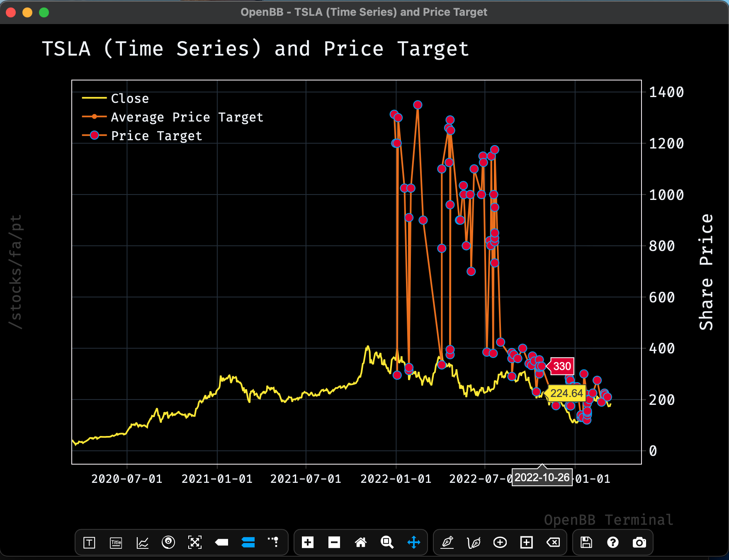Click the circular target toolbar icon
Viewport: 729px width, 560px height.
click(x=168, y=542)
